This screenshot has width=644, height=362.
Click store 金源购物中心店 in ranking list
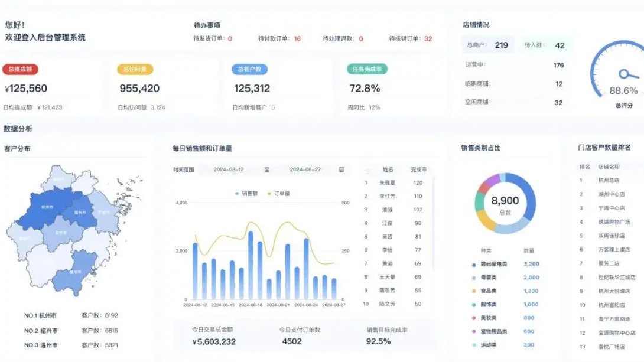click(616, 332)
